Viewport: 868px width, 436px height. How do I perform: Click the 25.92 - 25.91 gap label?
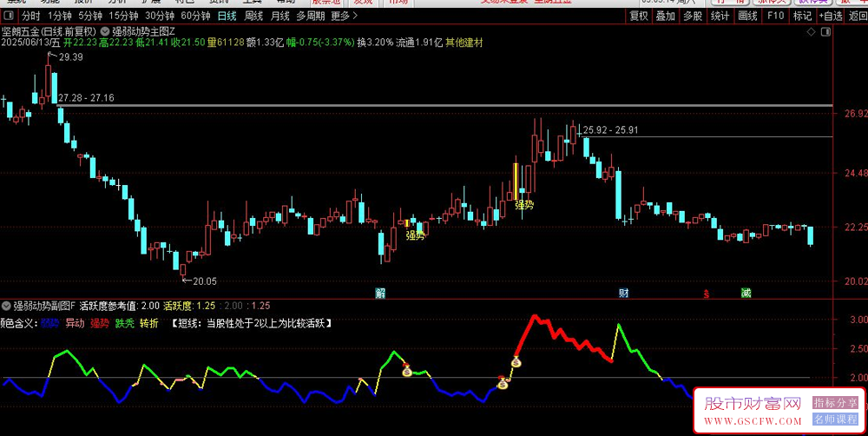pyautogui.click(x=610, y=131)
